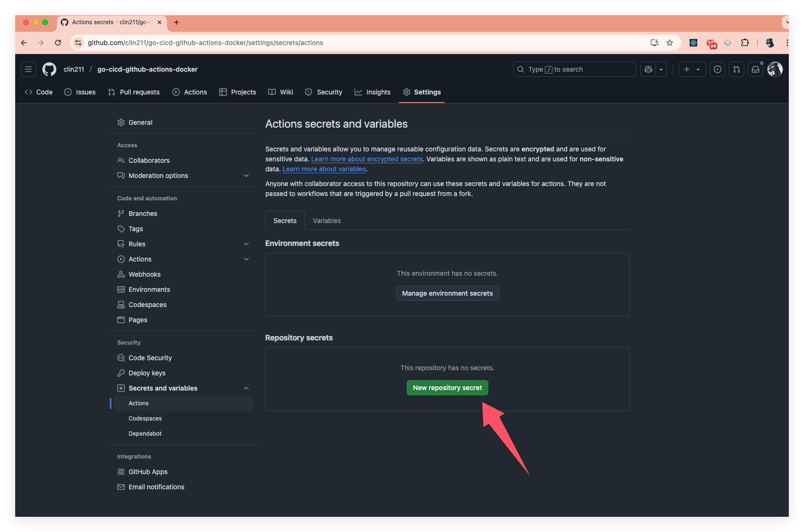804x532 pixels.
Task: Open the notifications inbox icon
Action: point(756,69)
